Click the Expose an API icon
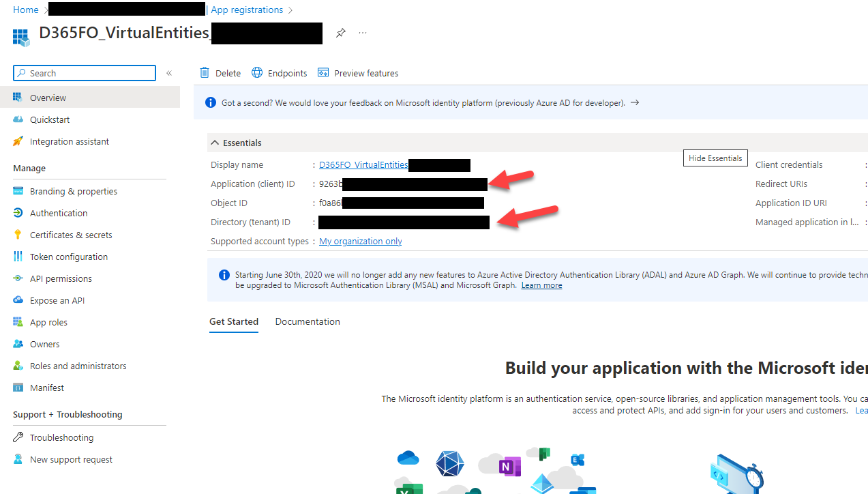The height and width of the screenshot is (494, 868). (x=18, y=300)
